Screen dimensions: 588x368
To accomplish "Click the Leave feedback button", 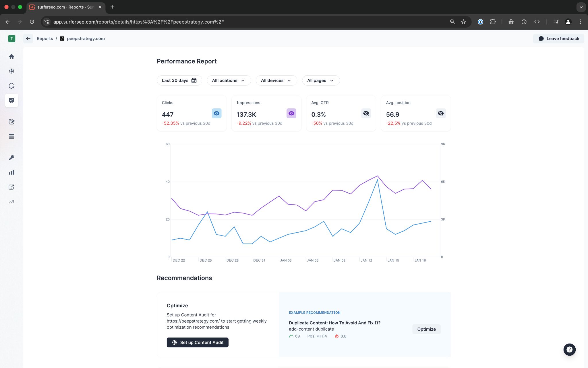I will 558,39.
